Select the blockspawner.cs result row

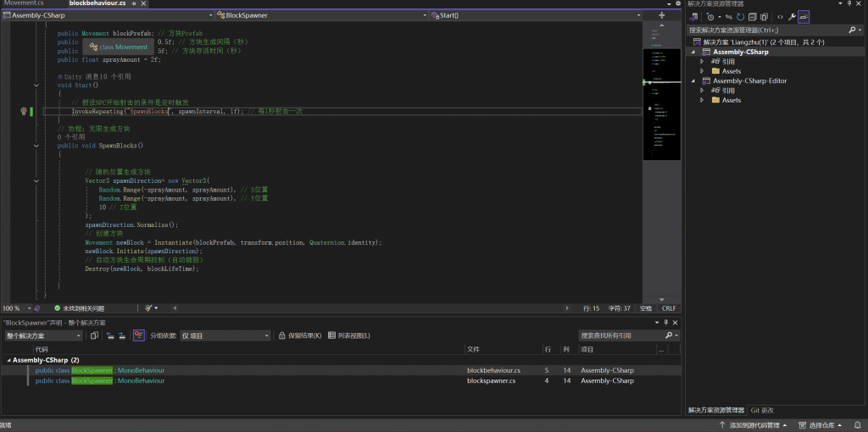341,380
